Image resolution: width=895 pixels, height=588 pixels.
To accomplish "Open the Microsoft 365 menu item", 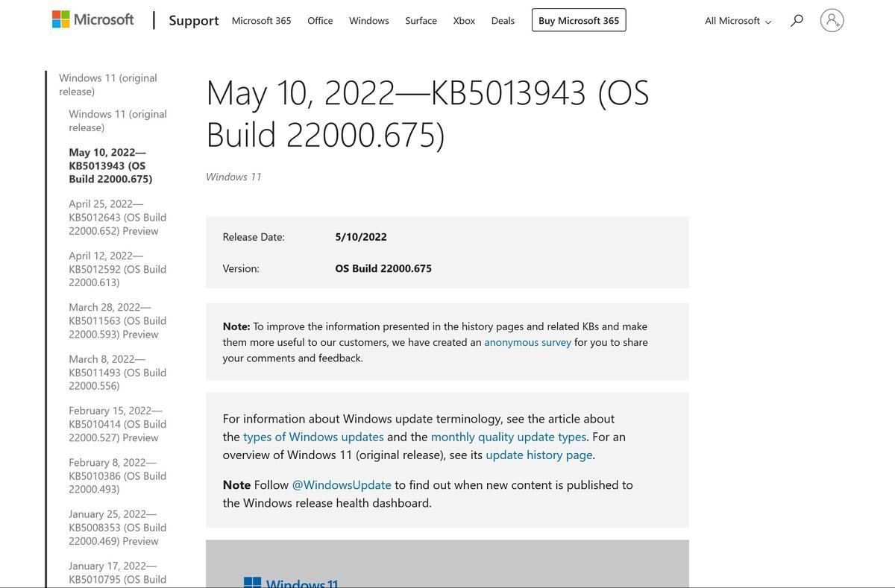I will (261, 21).
